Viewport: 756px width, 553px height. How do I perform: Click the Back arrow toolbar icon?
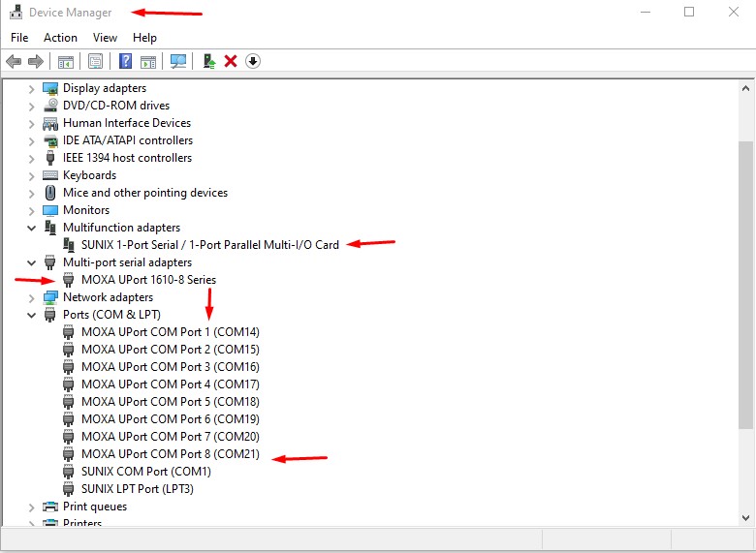[x=14, y=61]
